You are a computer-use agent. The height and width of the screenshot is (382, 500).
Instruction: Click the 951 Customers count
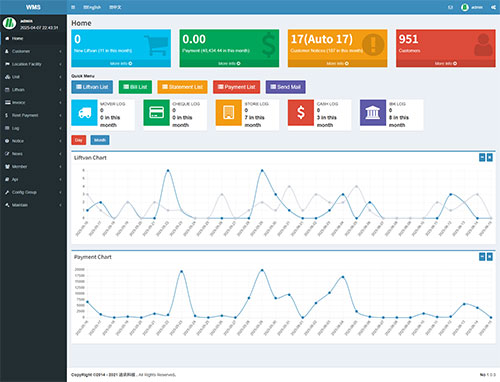(x=409, y=39)
